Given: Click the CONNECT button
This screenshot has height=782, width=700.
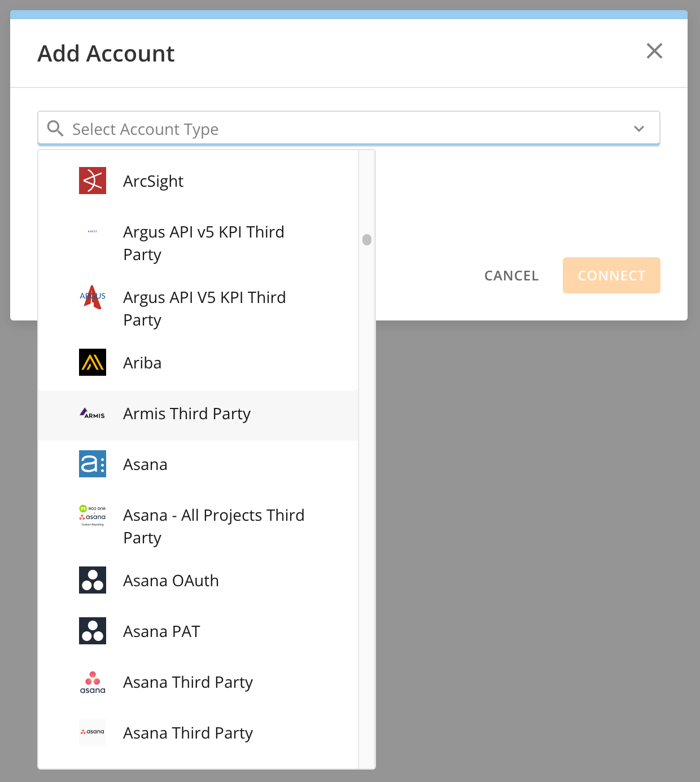Looking at the screenshot, I should (x=611, y=275).
